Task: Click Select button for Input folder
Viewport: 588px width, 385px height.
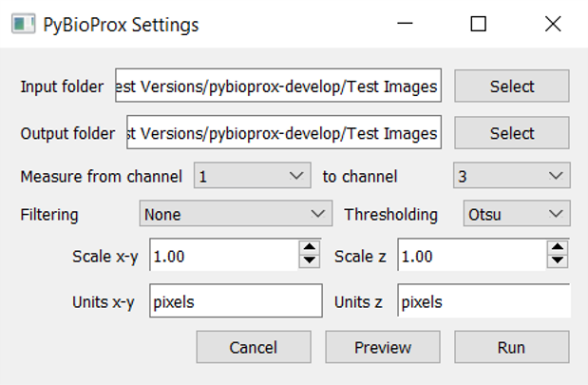Action: point(512,87)
